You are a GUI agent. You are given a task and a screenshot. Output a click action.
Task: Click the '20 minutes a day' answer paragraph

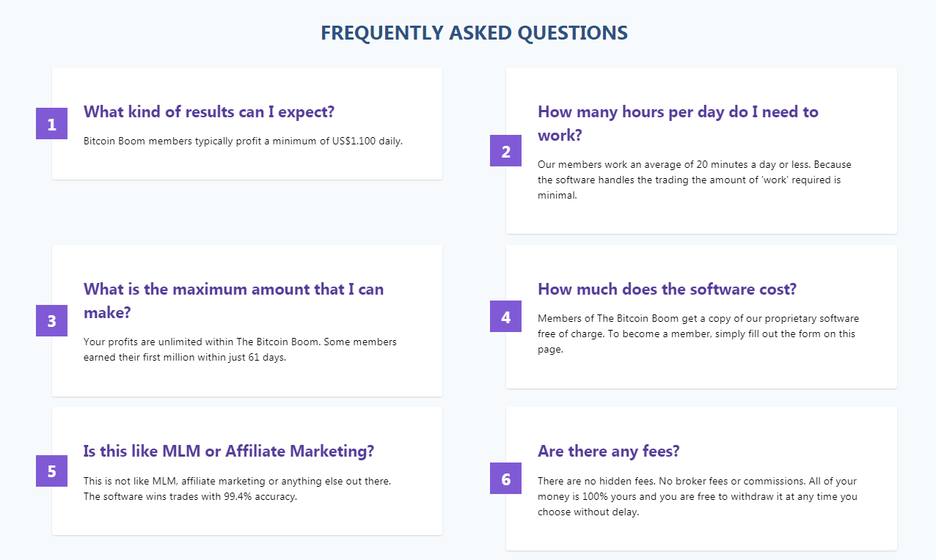tap(695, 180)
